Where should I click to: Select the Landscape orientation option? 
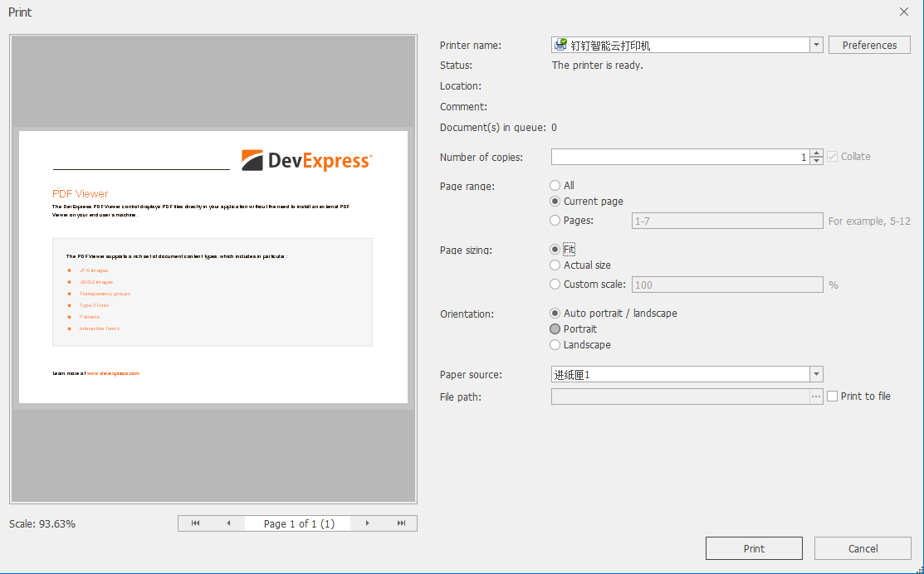(555, 344)
